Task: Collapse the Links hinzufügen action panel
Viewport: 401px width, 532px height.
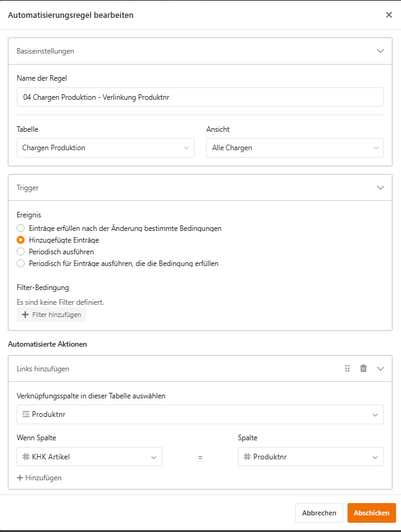Action: tap(380, 368)
